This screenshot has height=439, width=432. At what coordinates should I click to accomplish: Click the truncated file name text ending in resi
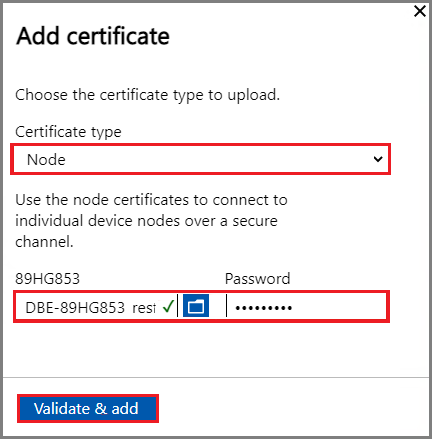click(90, 307)
